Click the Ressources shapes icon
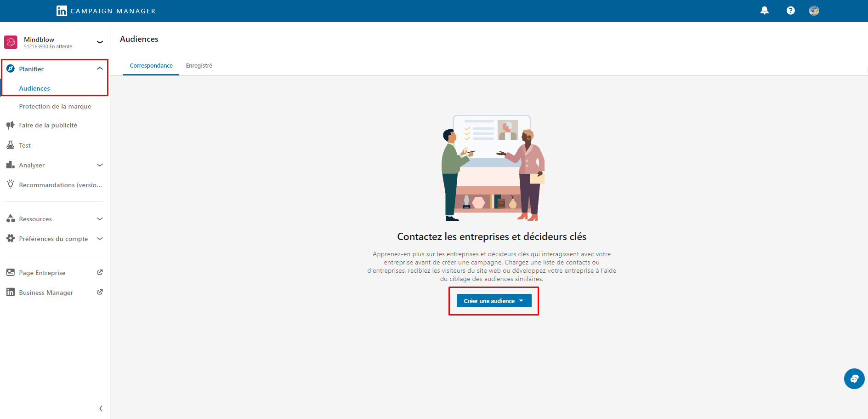The image size is (868, 419). (11, 218)
